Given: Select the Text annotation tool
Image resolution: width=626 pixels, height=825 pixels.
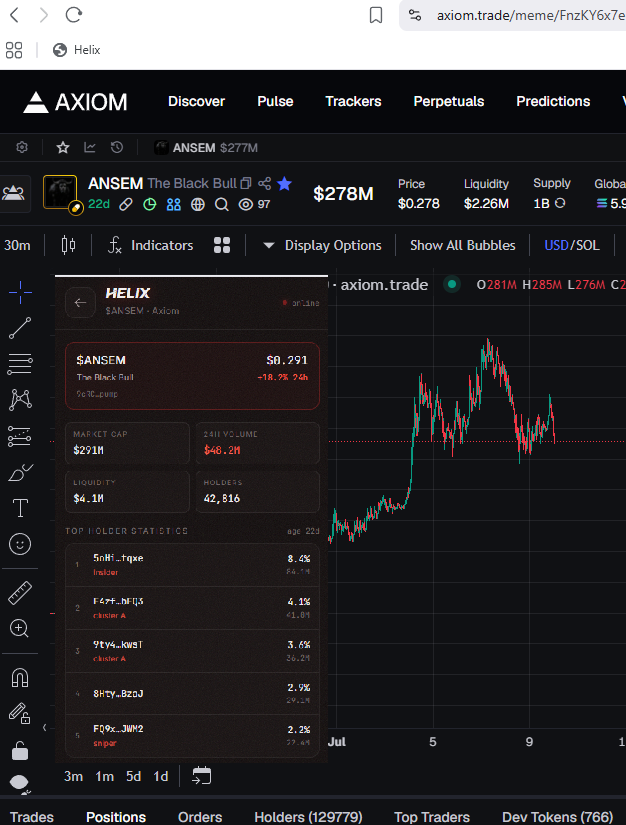Looking at the screenshot, I should click(20, 508).
